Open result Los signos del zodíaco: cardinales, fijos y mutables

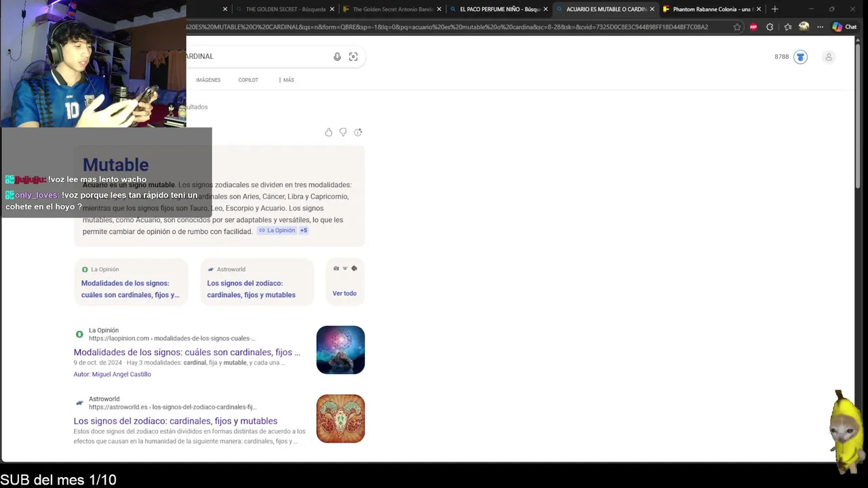(176, 421)
